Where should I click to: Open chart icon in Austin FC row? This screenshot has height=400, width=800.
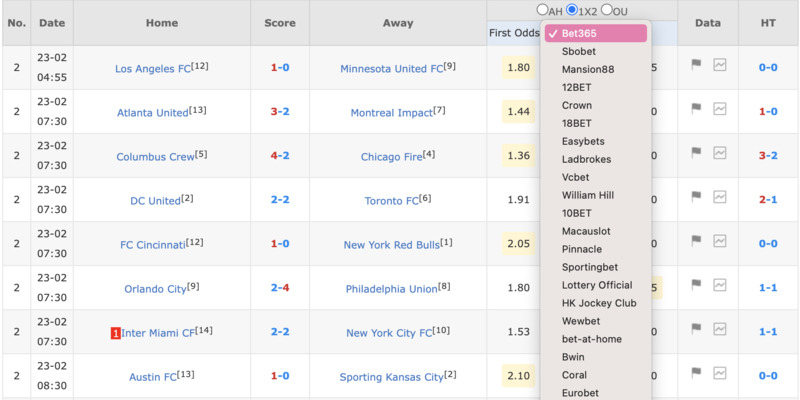point(719,373)
